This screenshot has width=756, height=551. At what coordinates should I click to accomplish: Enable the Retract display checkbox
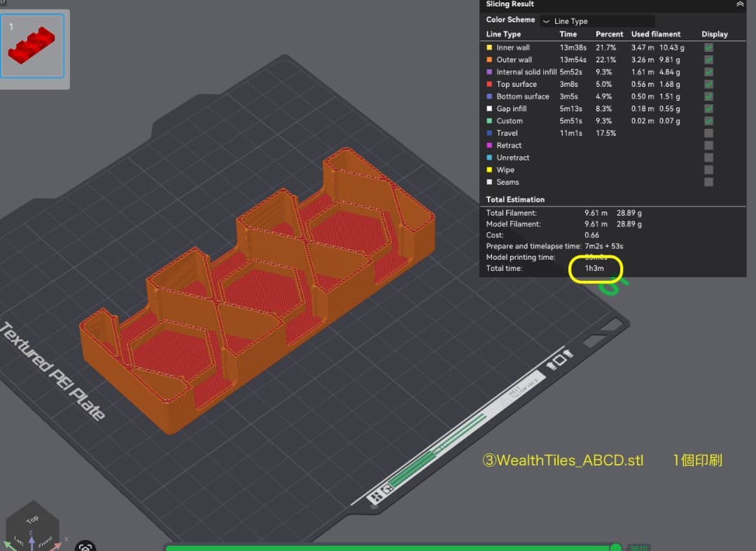tap(708, 146)
